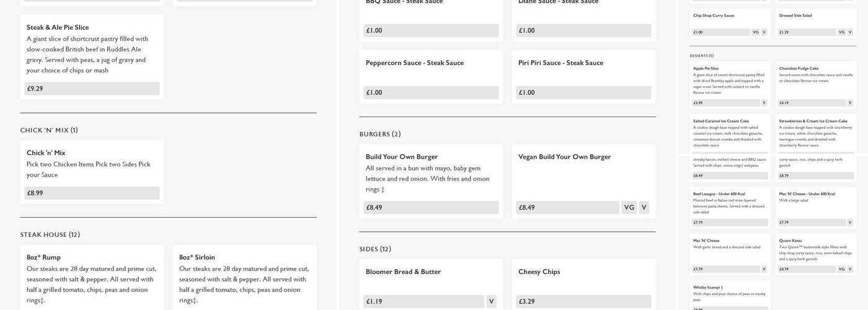Image resolution: width=868 pixels, height=310 pixels.
Task: Select the Chick 'n' Mix (1) section heading
Action: (x=49, y=130)
